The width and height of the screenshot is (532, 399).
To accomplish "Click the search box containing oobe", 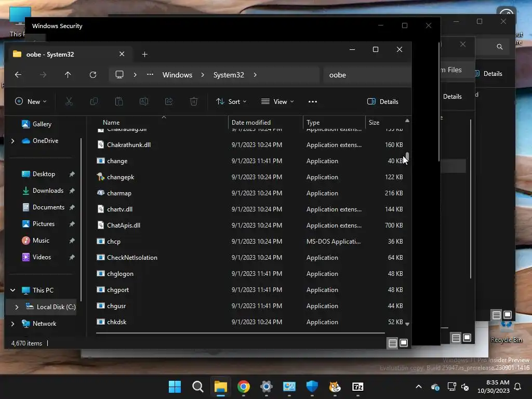I will click(x=366, y=75).
